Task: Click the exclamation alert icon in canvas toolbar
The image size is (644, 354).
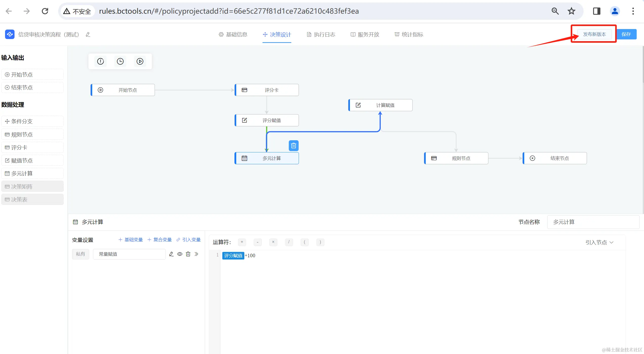Action: tap(101, 61)
